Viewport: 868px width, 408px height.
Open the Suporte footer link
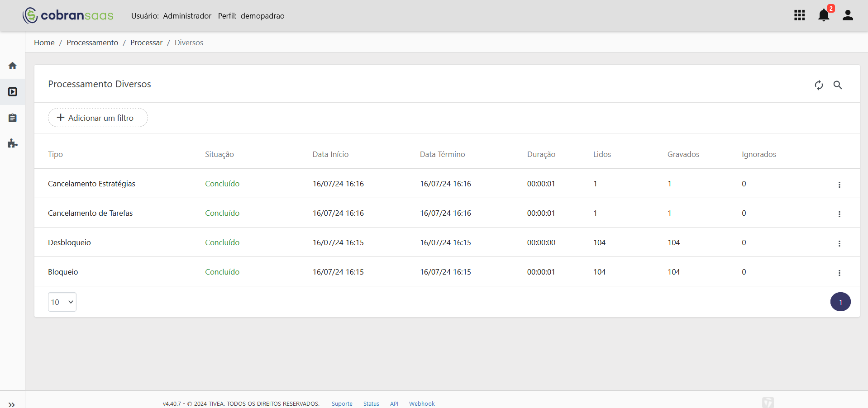tap(342, 403)
